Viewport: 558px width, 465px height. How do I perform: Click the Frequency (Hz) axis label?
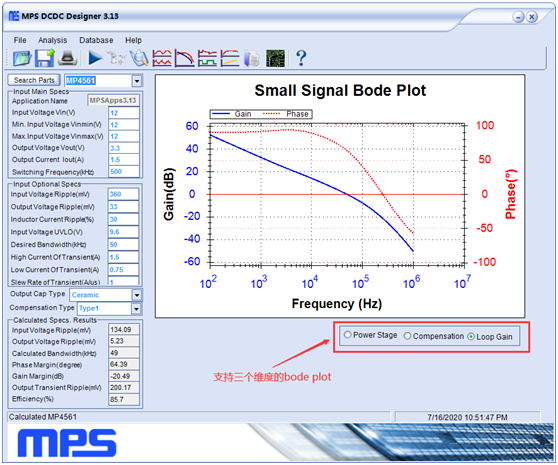(x=337, y=304)
